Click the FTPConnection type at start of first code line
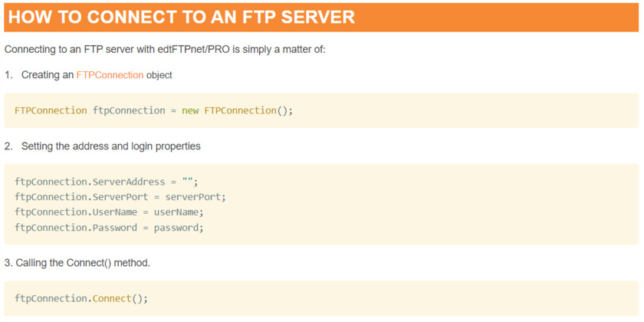Viewport: 644px width, 322px height. 51,110
